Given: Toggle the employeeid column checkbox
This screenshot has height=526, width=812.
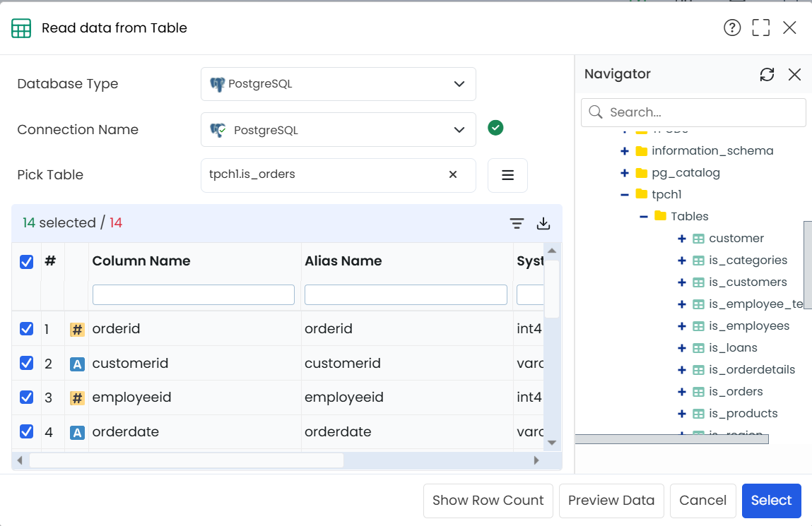Looking at the screenshot, I should point(26,398).
